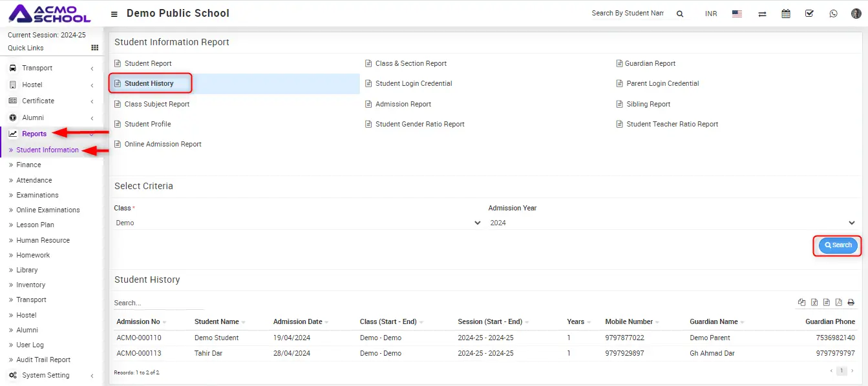Viewport: 868px width, 386px height.
Task: Select Attendance under Reports
Action: (x=34, y=180)
